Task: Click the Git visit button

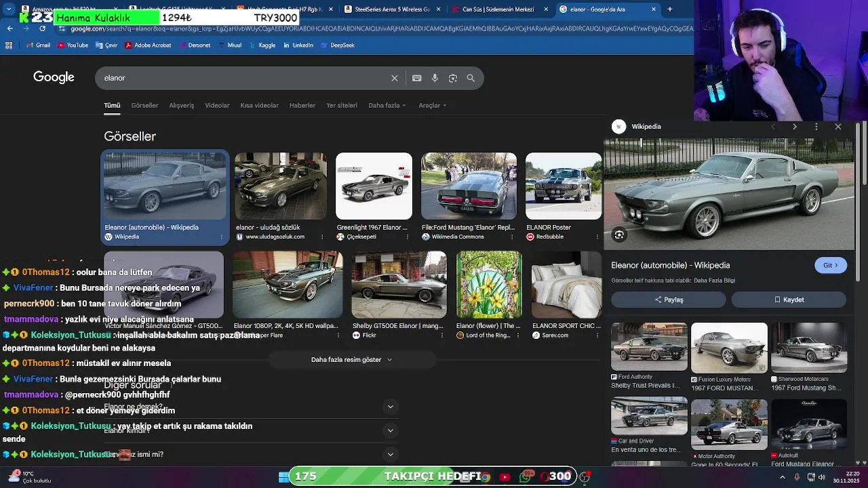Action: click(831, 266)
